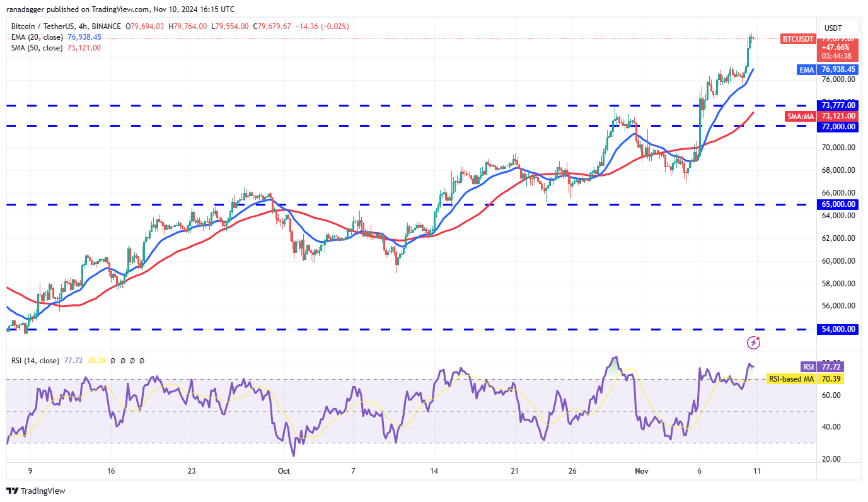Click the blue EMA price scale label
This screenshot has height=502, width=868.
807,69
